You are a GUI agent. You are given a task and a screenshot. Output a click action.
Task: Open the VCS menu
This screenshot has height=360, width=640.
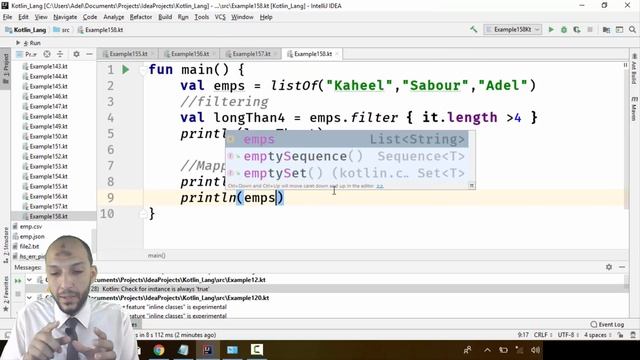[x=220, y=17]
